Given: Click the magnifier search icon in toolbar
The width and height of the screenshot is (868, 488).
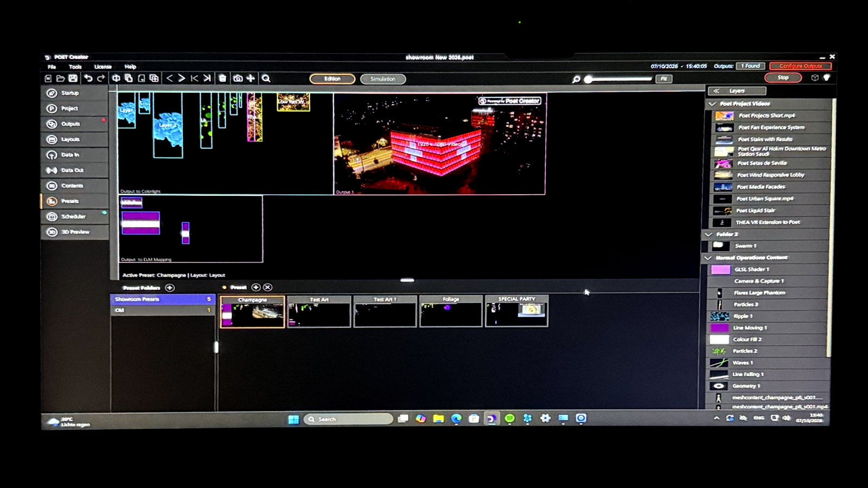Looking at the screenshot, I should [x=266, y=78].
